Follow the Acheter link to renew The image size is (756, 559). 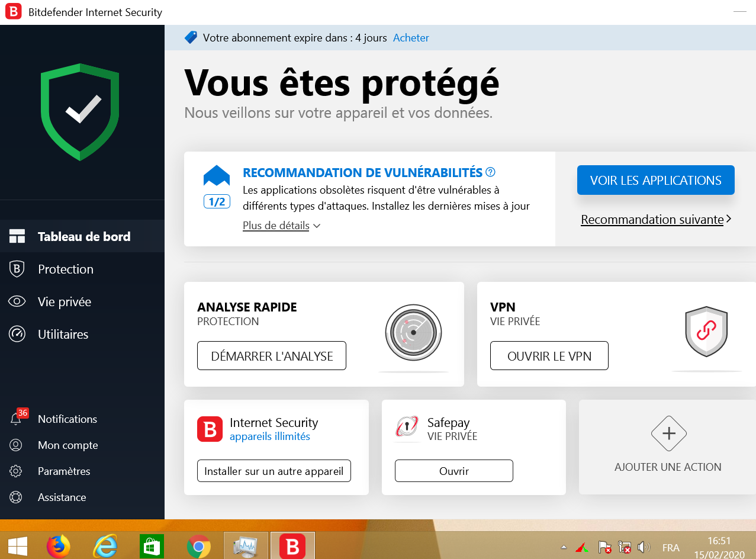click(411, 38)
